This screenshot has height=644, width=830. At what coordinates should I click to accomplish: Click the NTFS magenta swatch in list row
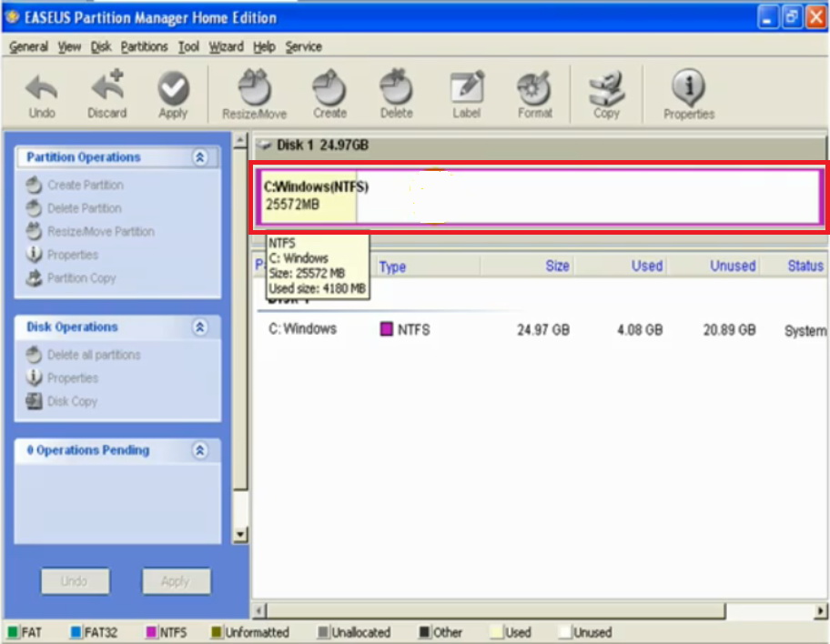point(387,329)
